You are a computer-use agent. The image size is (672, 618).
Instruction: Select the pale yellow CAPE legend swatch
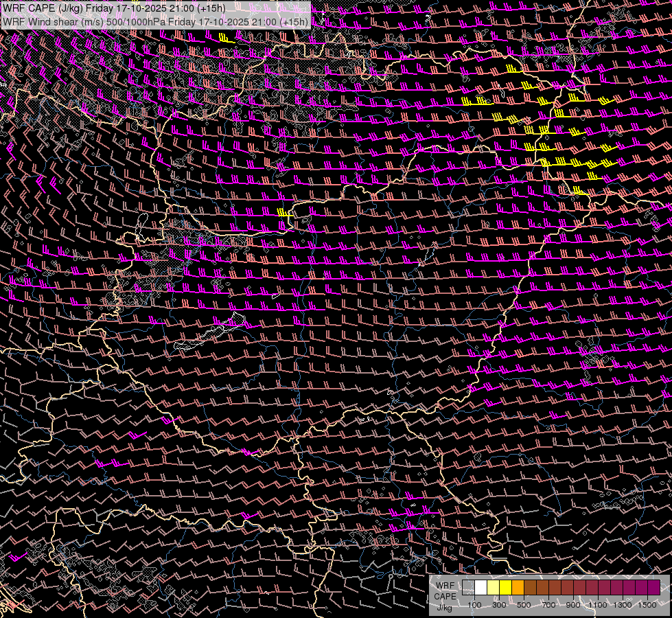(493, 587)
